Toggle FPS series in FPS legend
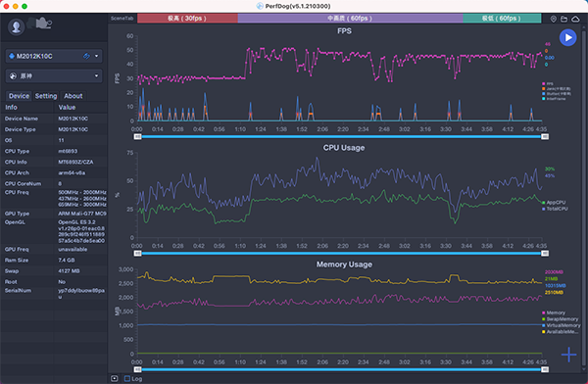This screenshot has width=588, height=384. (x=548, y=83)
